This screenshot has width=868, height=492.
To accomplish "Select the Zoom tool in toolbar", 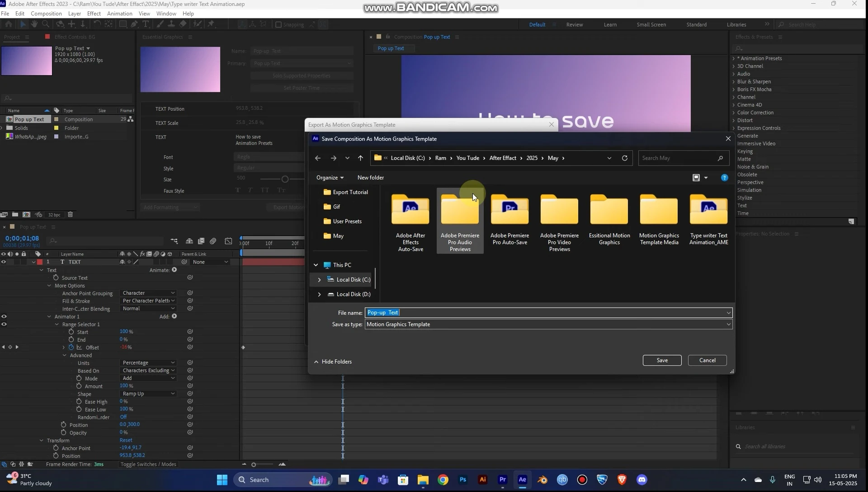I will click(45, 24).
